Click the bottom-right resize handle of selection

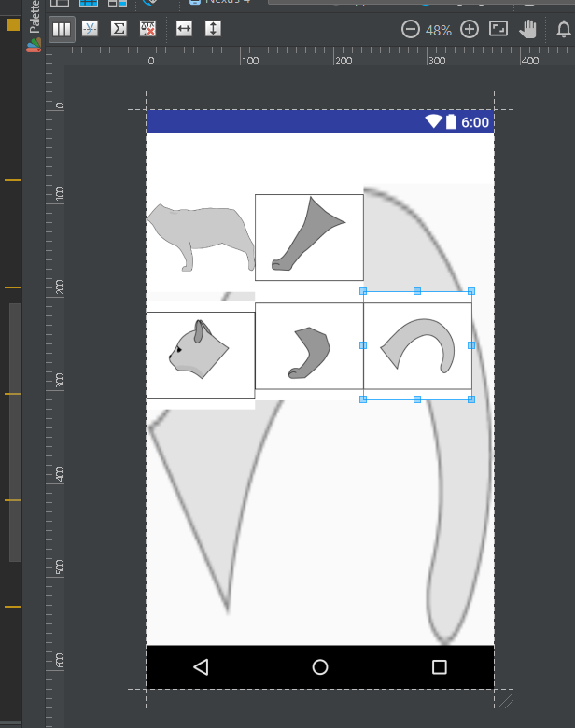click(471, 399)
